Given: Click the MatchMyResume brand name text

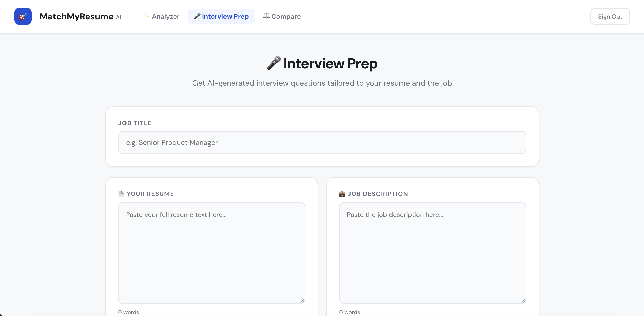Looking at the screenshot, I should [x=76, y=16].
